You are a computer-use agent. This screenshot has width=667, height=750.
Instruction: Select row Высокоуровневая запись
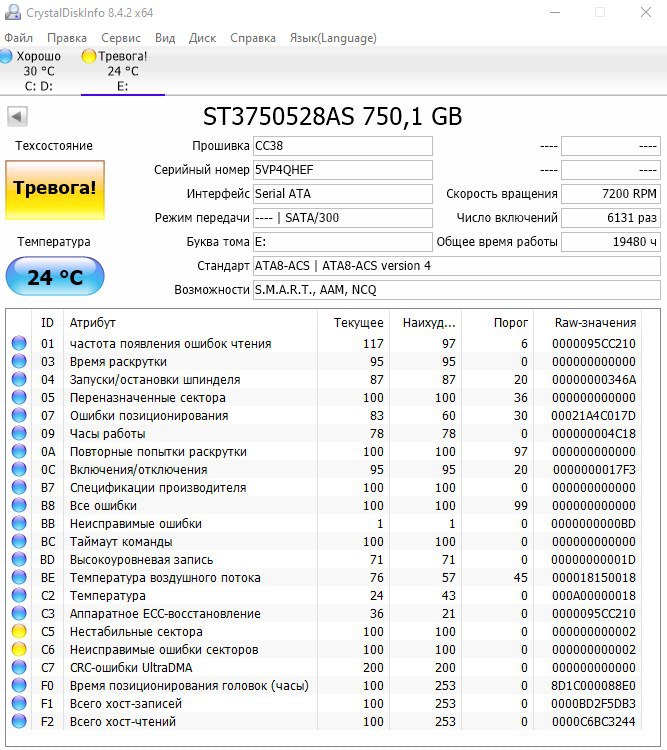[x=324, y=560]
